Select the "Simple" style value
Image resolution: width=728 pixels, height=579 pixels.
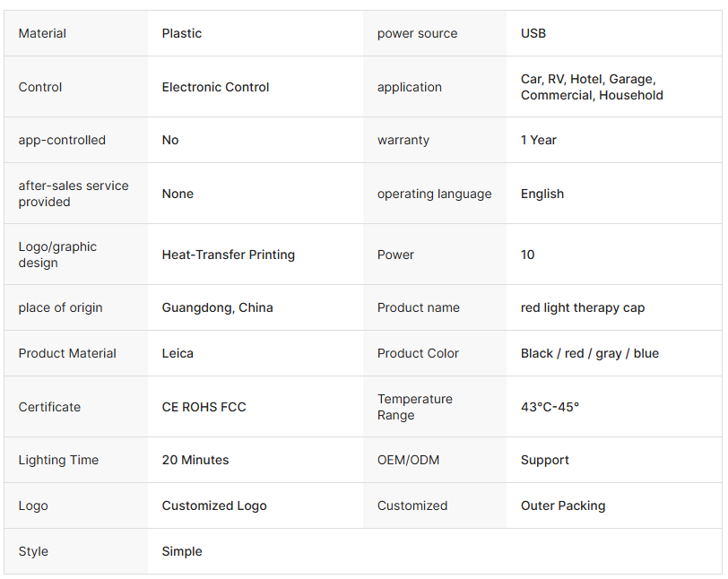[x=182, y=551]
